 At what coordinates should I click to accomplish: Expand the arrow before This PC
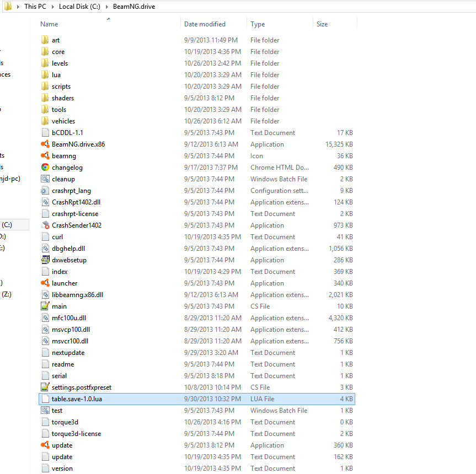[x=18, y=7]
